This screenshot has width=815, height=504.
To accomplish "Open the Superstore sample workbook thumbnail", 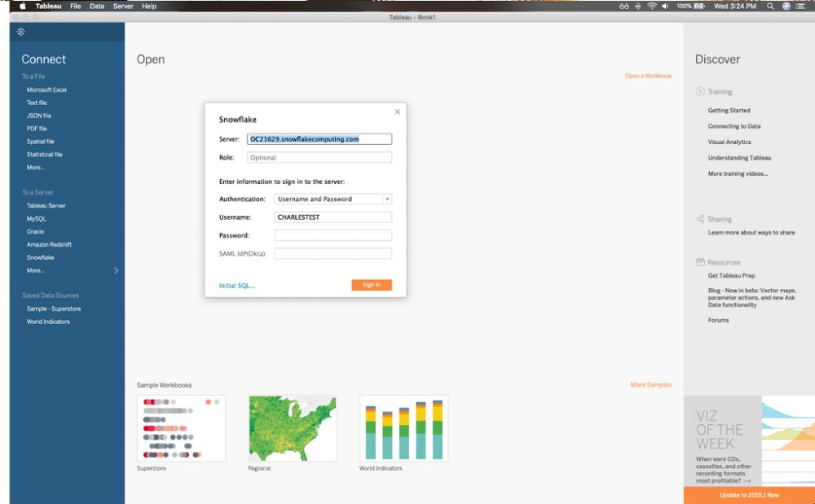I will click(182, 429).
